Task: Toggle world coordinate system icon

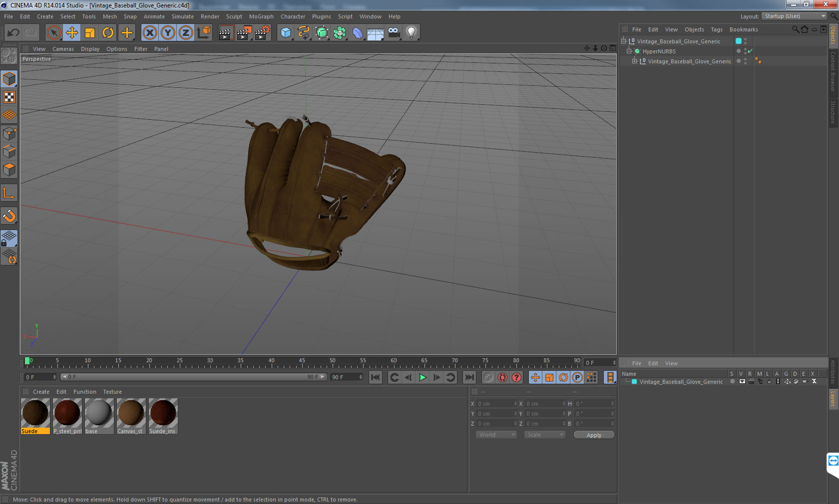Action: pyautogui.click(x=204, y=33)
